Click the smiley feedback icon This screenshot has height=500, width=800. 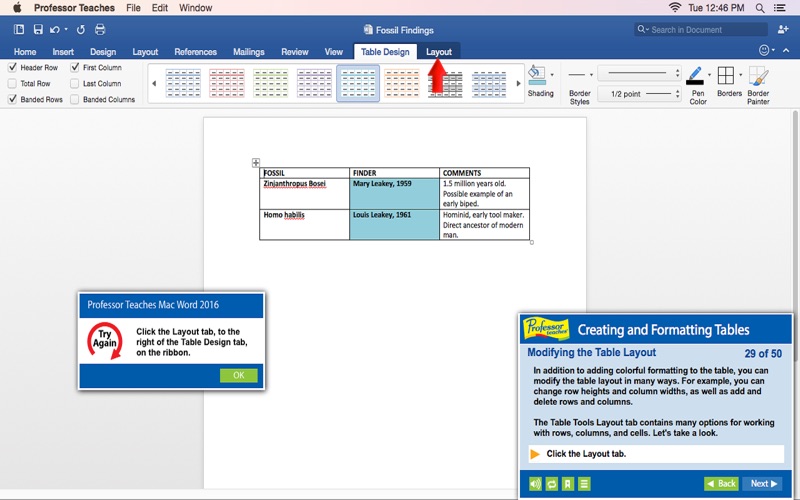(x=764, y=50)
